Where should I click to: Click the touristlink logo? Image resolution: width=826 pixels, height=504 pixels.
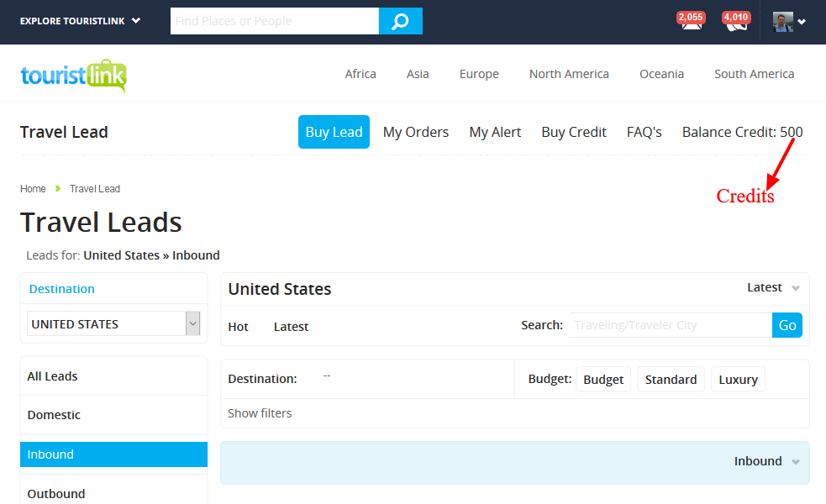[74, 76]
